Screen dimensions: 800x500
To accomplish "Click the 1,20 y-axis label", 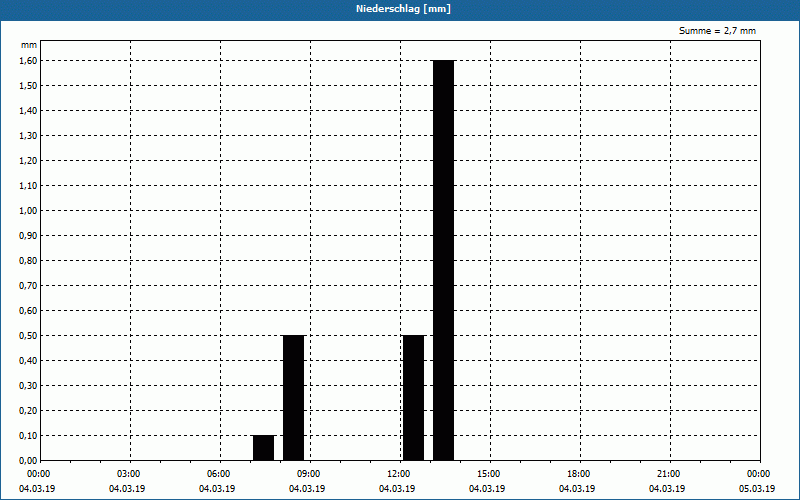I will [x=28, y=160].
